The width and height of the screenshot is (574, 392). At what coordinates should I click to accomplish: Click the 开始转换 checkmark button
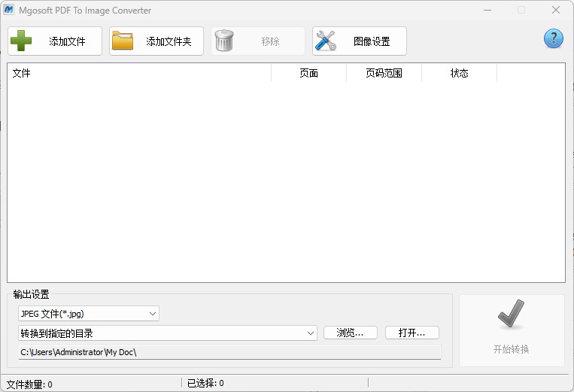pyautogui.click(x=512, y=330)
